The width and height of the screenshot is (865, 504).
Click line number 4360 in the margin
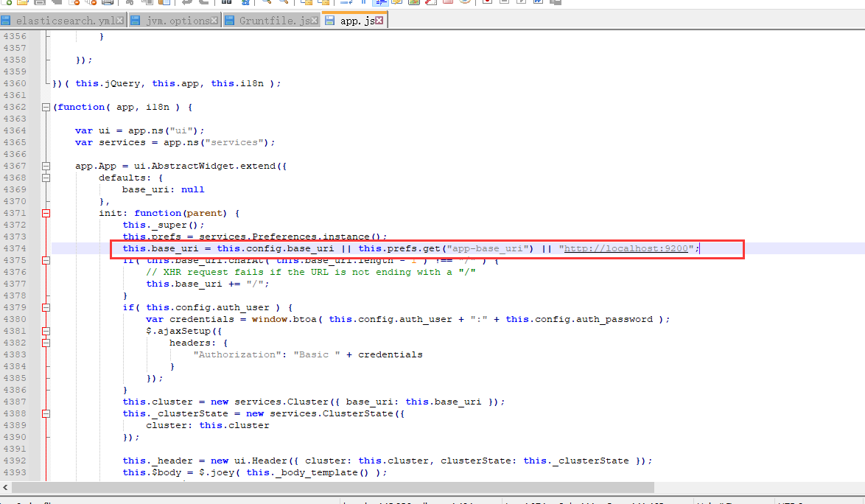[15, 84]
